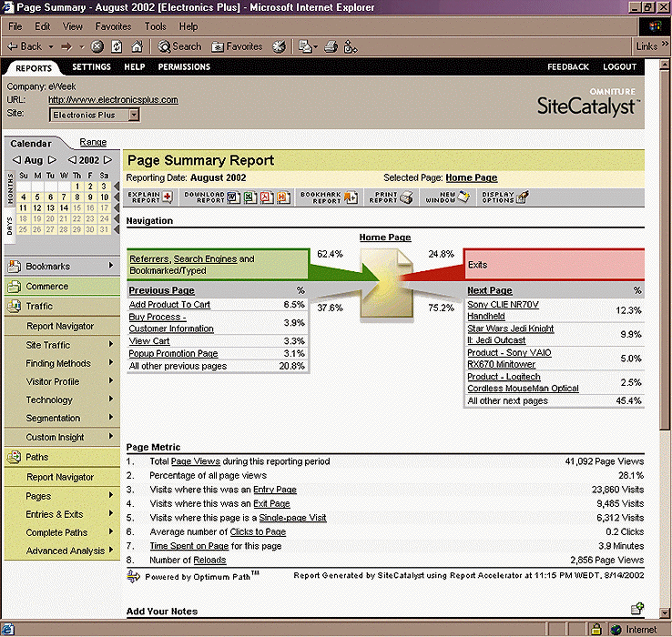Screen dimensions: 672x637
Task: Open Display Options icon
Action: [x=523, y=197]
